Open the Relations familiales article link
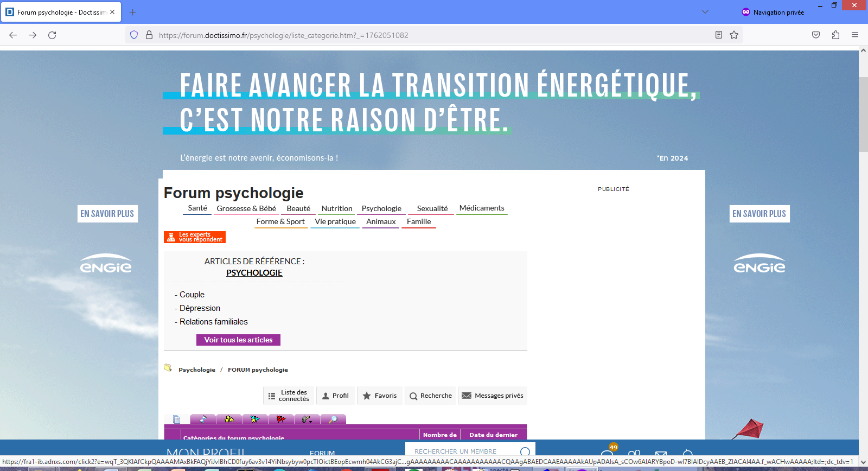The width and height of the screenshot is (868, 471). (x=214, y=322)
